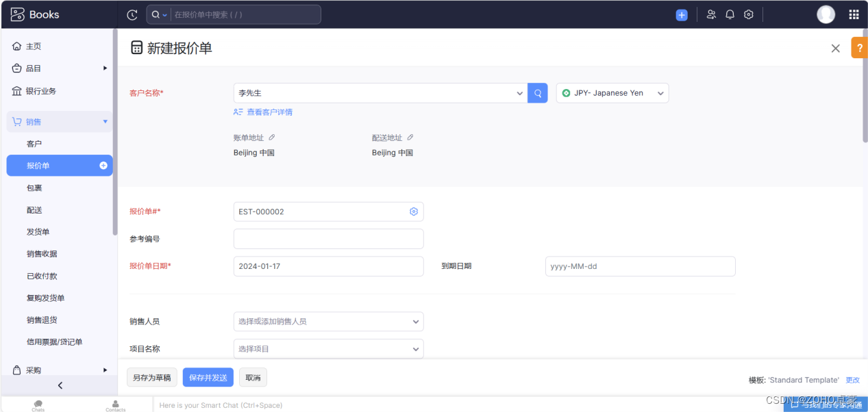This screenshot has width=868, height=412.
Task: Edit the billing address pencil icon
Action: [x=272, y=138]
